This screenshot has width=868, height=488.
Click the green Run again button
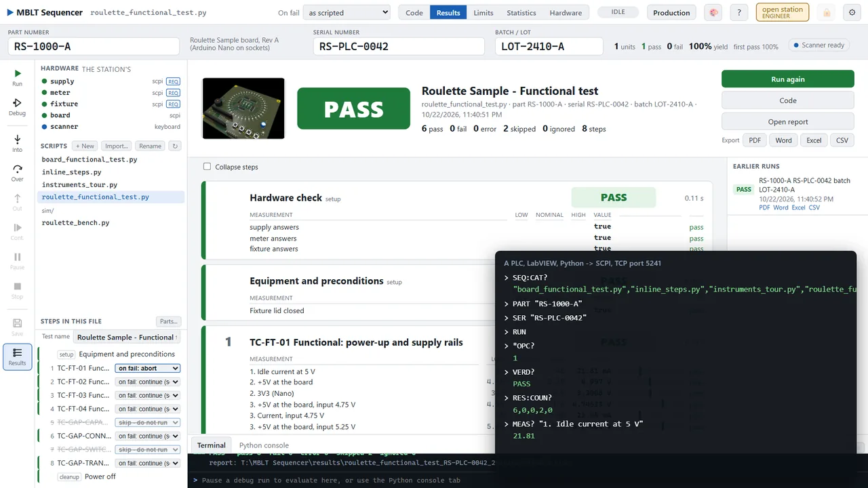point(788,79)
